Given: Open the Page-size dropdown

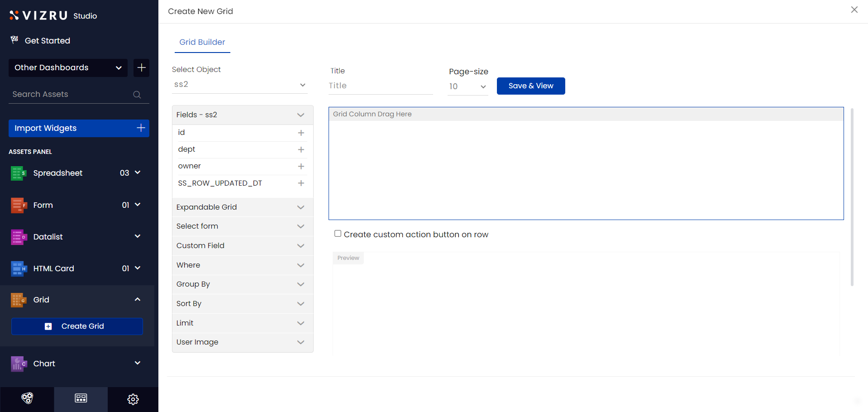Looking at the screenshot, I should (x=467, y=86).
